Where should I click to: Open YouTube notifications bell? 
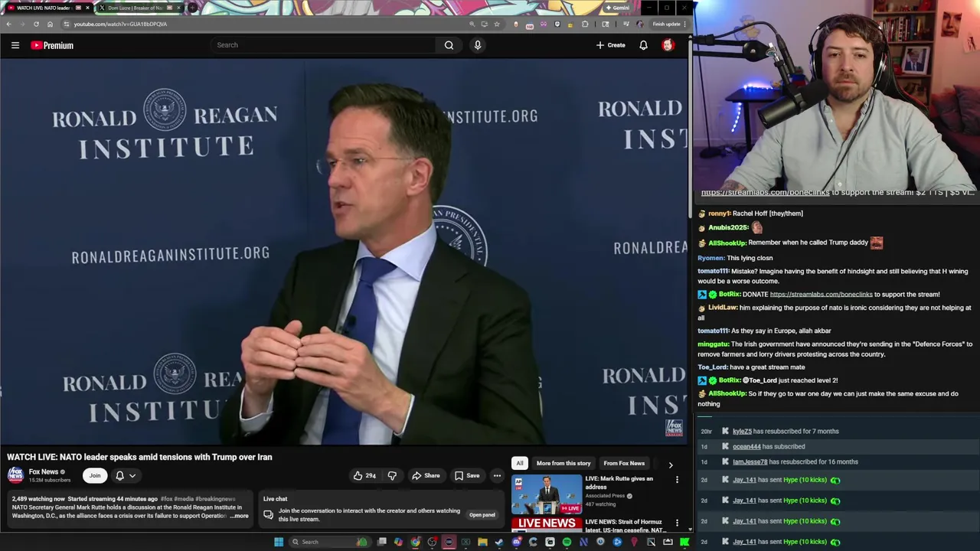point(643,45)
